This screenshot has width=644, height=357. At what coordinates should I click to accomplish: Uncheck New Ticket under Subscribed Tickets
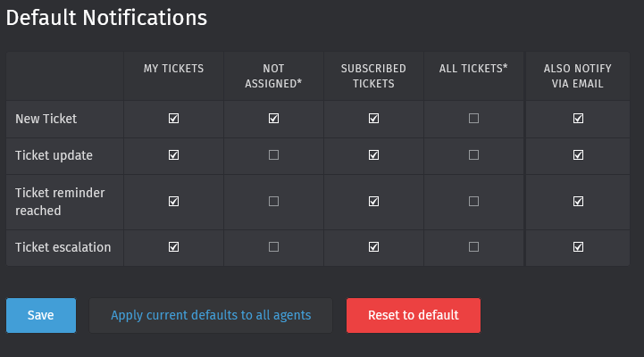pyautogui.click(x=373, y=118)
